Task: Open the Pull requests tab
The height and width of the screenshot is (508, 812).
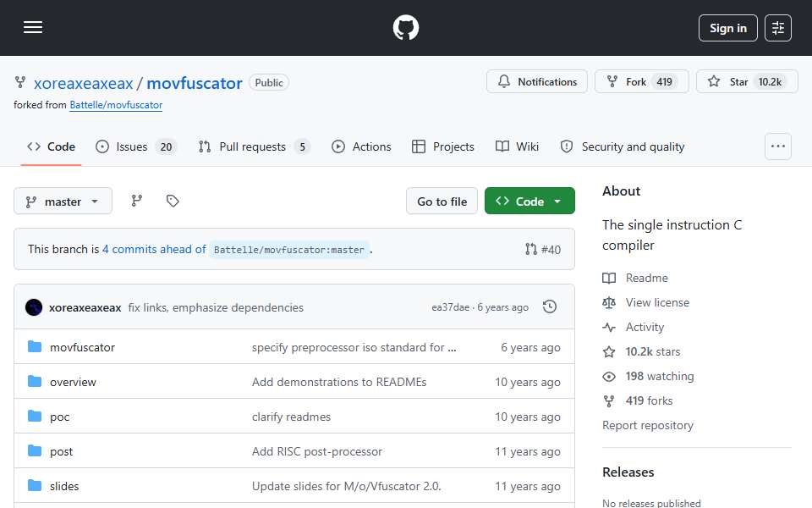Action: point(255,146)
